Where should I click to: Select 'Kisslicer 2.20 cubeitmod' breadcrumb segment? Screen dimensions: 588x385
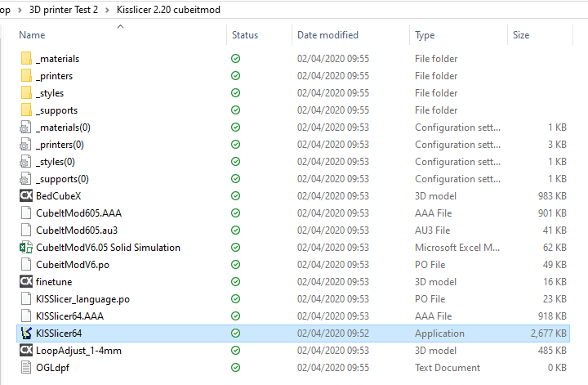click(168, 10)
